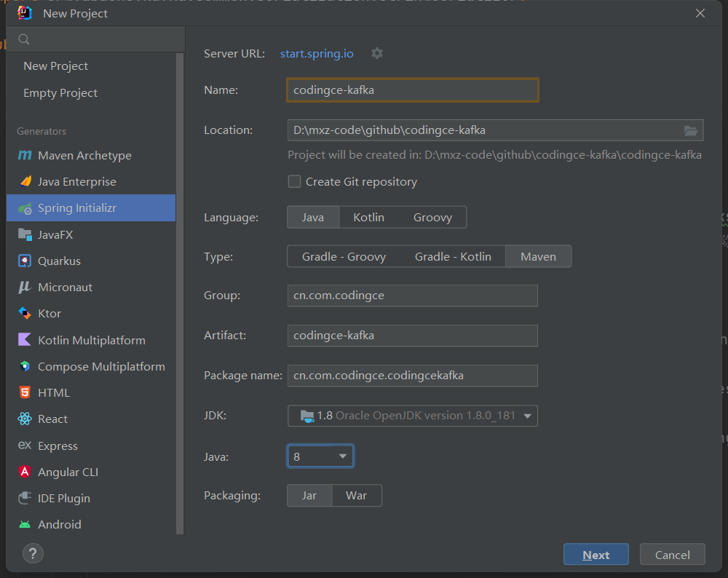This screenshot has height=578, width=728.
Task: Select Empty Project in the sidebar
Action: coord(60,93)
